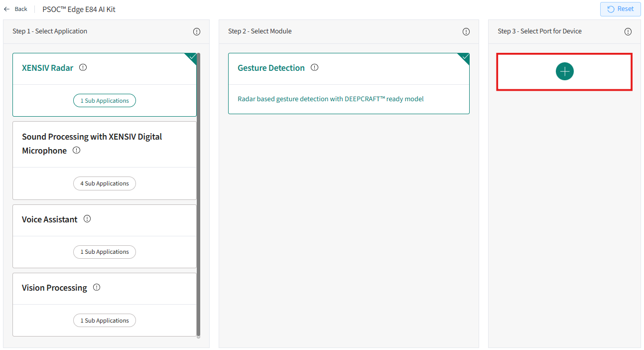The height and width of the screenshot is (350, 644).
Task: Click info icon next to XENSIV Radar
Action: tap(83, 67)
